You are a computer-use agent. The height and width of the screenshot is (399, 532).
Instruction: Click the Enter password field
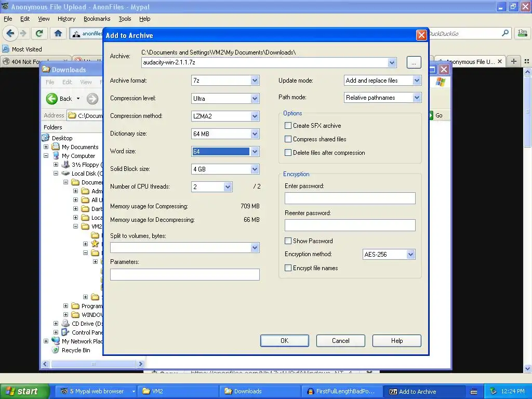coord(350,198)
